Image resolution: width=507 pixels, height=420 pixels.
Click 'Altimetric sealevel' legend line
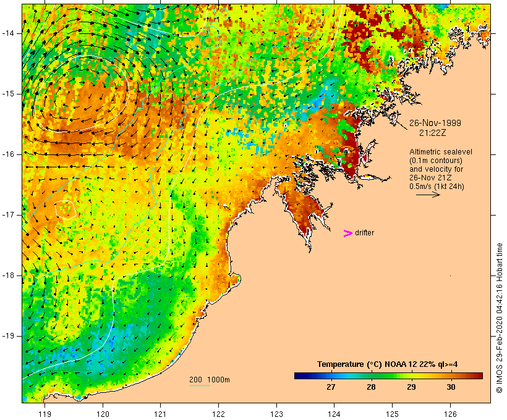(441, 152)
